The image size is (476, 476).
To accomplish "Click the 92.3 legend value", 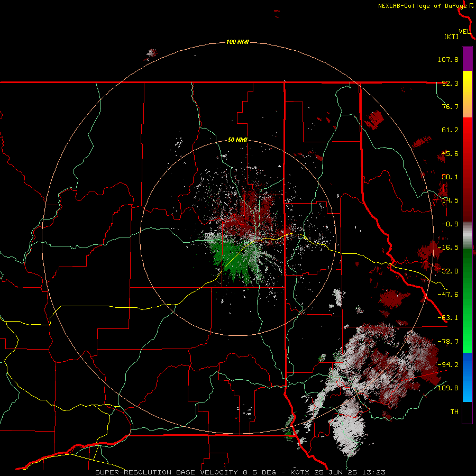I will pyautogui.click(x=450, y=83).
